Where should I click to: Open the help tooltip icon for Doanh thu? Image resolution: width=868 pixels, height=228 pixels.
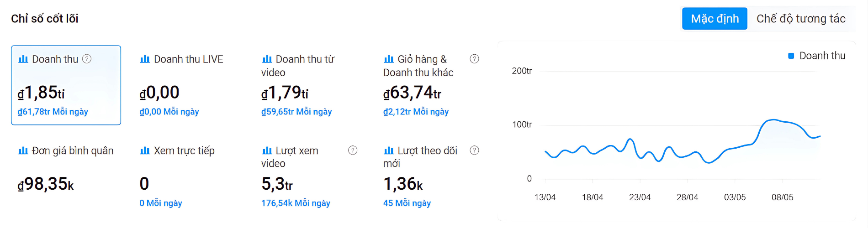pos(87,59)
